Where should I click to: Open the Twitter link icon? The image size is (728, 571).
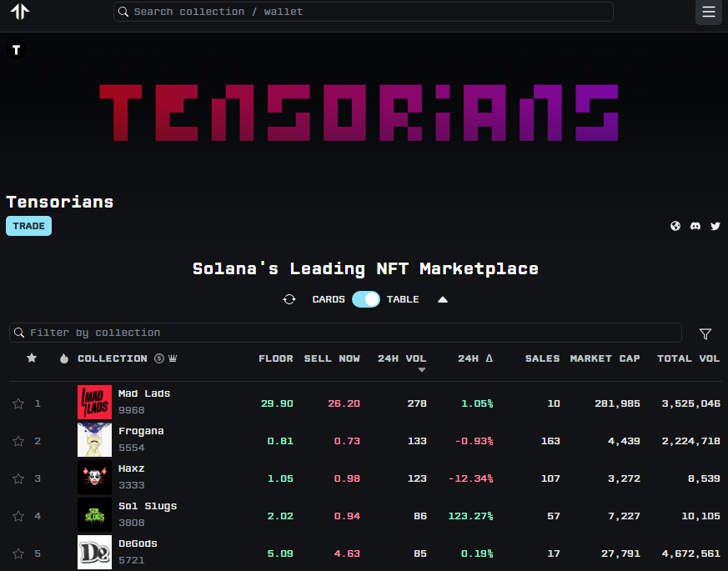(x=715, y=226)
